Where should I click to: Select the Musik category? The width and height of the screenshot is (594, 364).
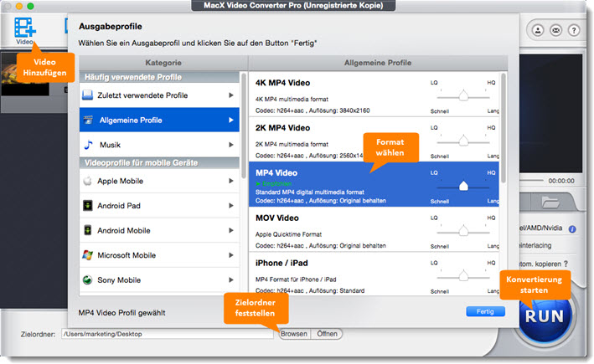click(159, 145)
